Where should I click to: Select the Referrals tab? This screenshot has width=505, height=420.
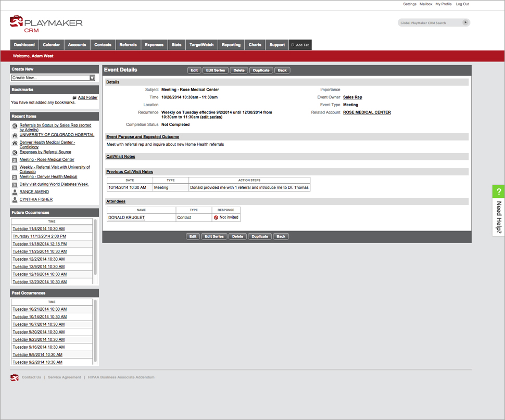click(x=128, y=45)
